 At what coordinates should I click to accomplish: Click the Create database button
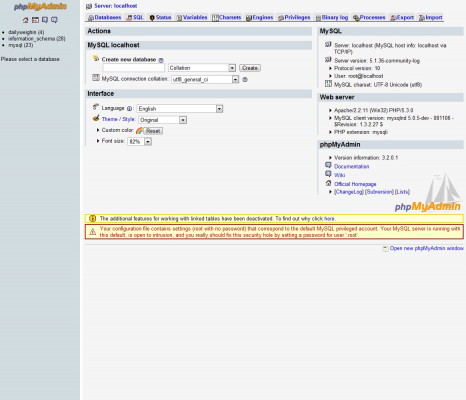click(250, 68)
